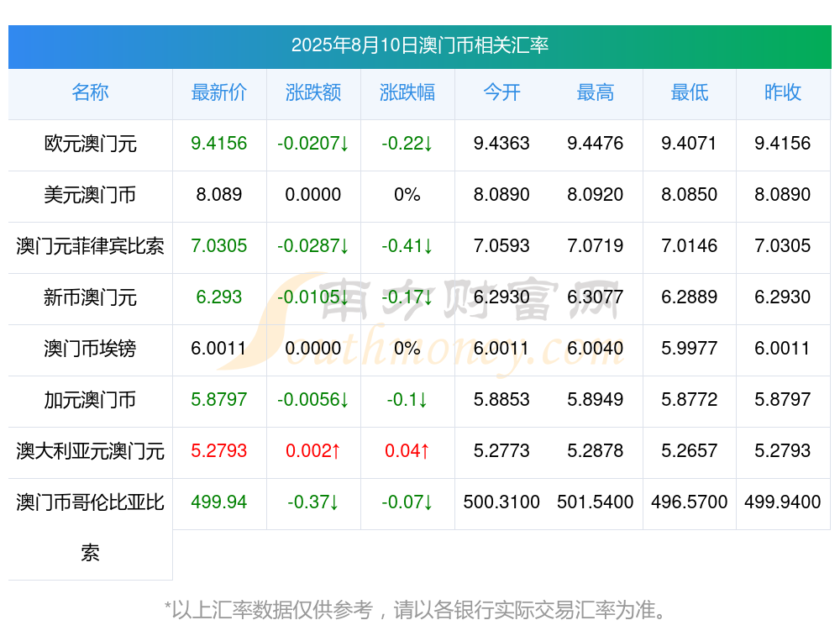Select the change amount -0.37↓
The image size is (840, 636).
point(313,502)
